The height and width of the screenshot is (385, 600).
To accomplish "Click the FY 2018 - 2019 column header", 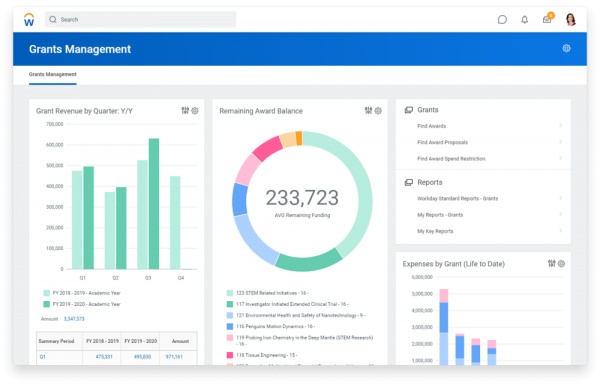I will [x=103, y=341].
